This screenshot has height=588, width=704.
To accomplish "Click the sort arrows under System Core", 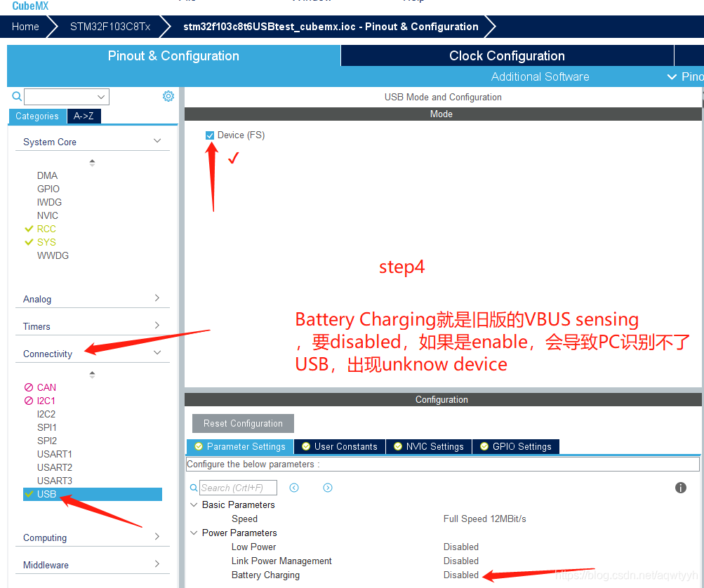I will tap(92, 163).
